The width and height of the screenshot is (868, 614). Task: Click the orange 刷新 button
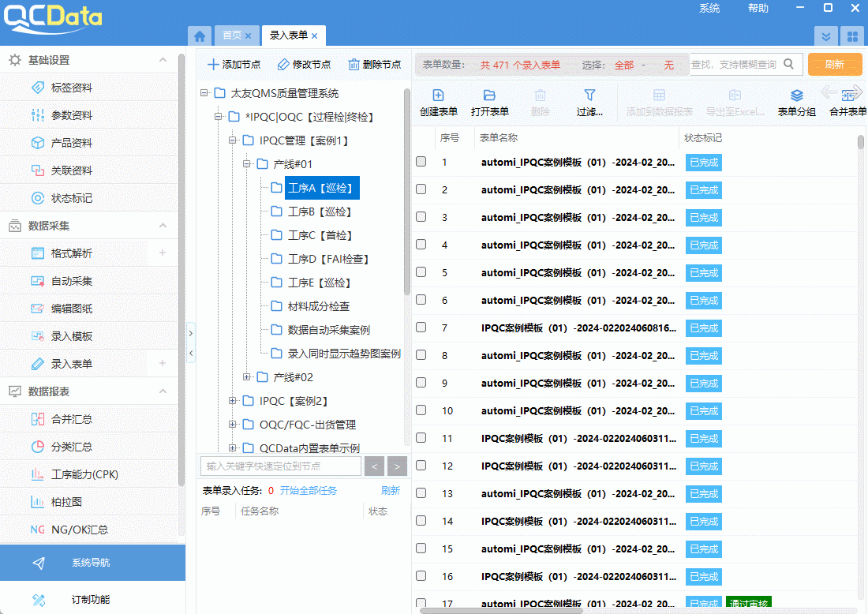coord(835,65)
